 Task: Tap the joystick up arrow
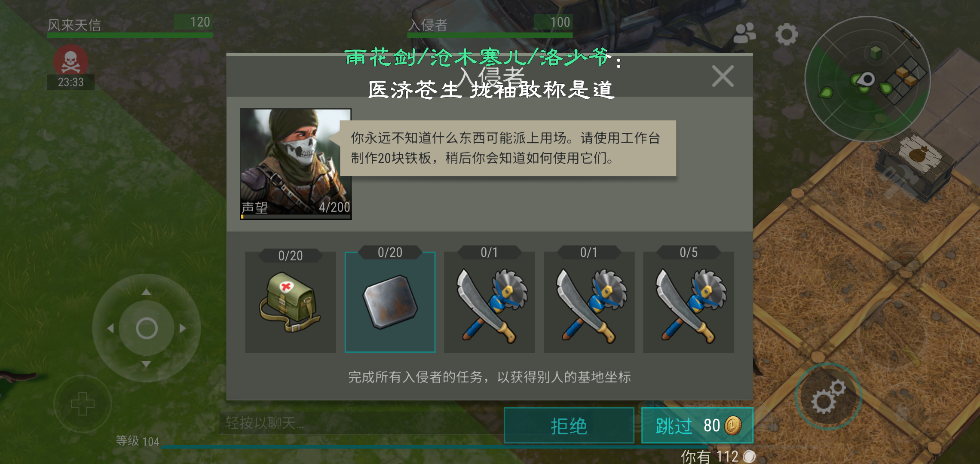point(146,292)
